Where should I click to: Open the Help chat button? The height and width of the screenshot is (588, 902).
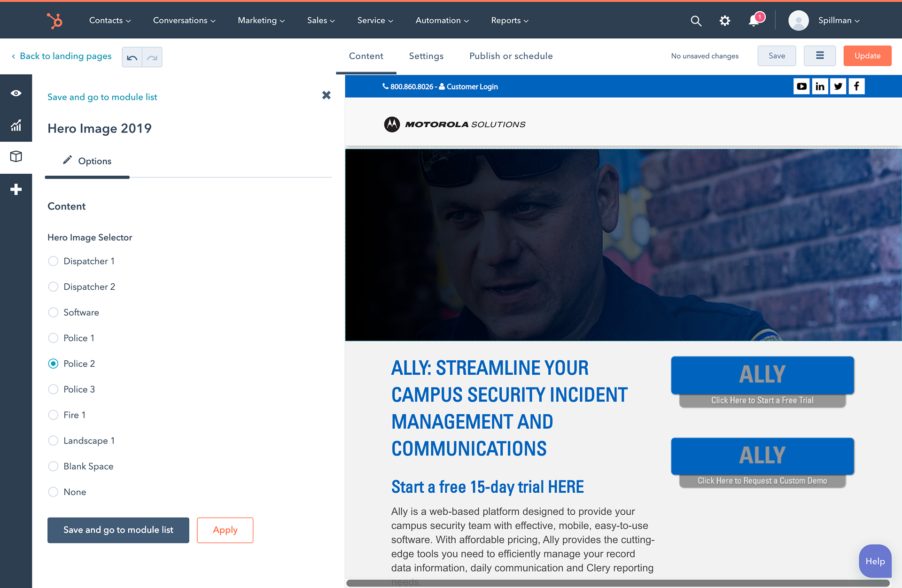875,561
